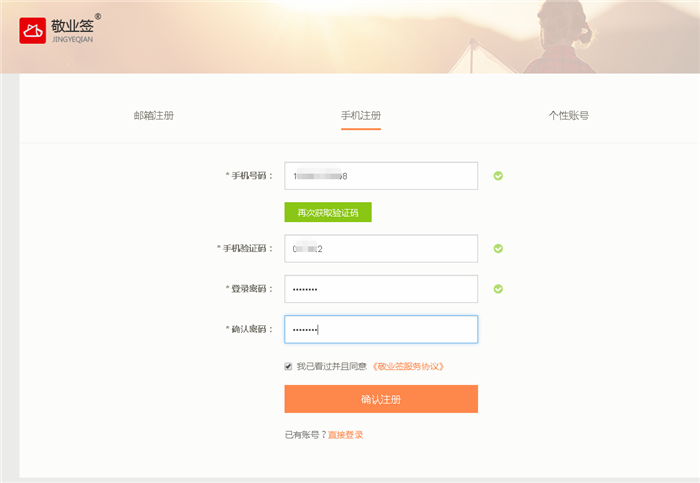The image size is (700, 483).
Task: Click the green checkmark beside the phone number
Action: pos(498,176)
